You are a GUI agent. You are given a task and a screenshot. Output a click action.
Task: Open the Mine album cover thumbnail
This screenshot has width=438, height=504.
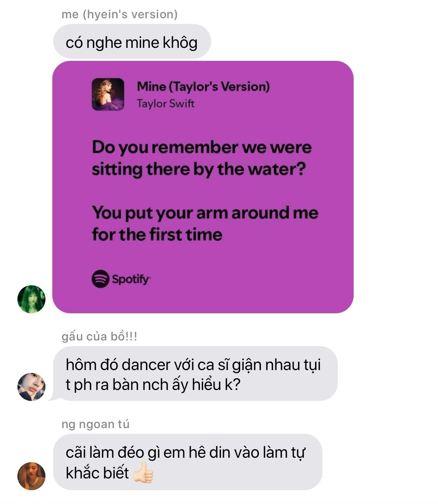click(108, 94)
